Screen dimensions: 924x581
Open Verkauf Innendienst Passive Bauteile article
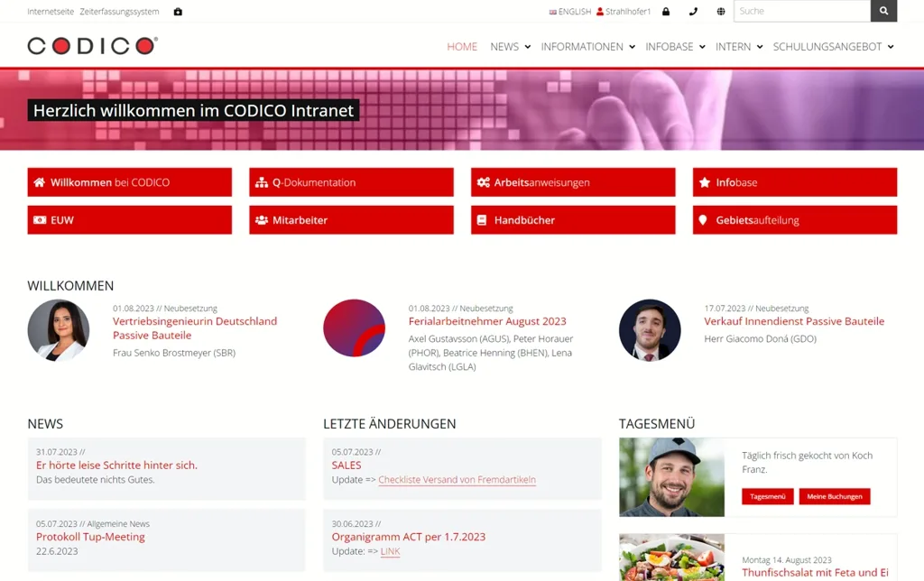tap(794, 321)
